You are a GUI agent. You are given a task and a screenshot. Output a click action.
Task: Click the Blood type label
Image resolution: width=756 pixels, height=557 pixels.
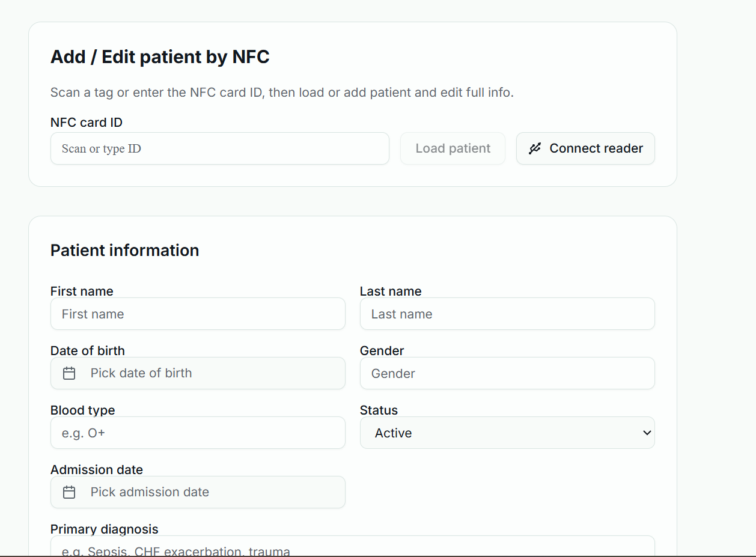point(83,410)
